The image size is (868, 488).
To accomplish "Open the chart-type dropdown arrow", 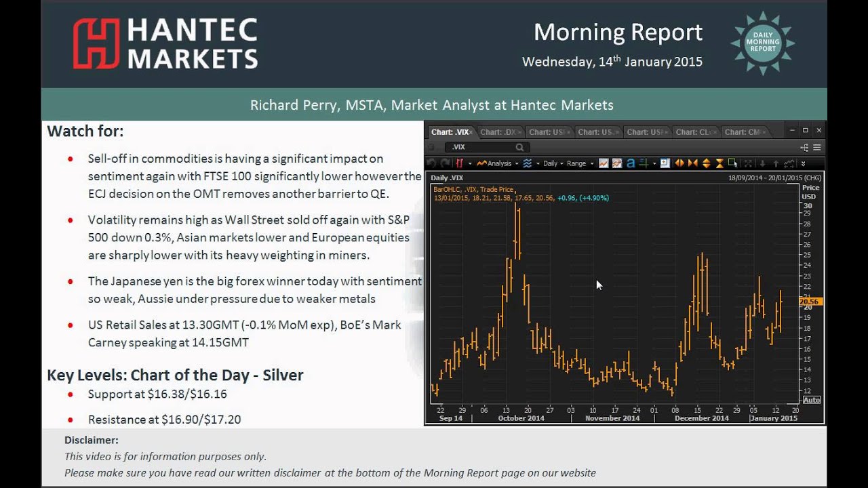I will pos(470,163).
